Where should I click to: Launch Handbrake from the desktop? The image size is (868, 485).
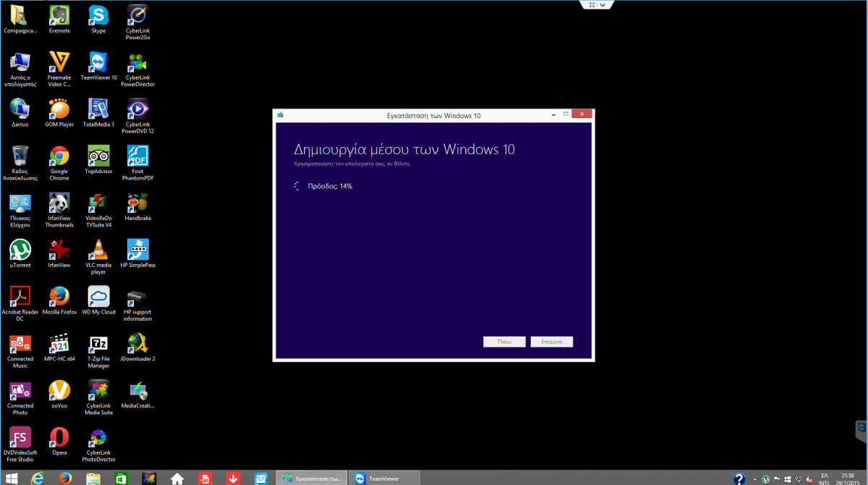pos(137,207)
